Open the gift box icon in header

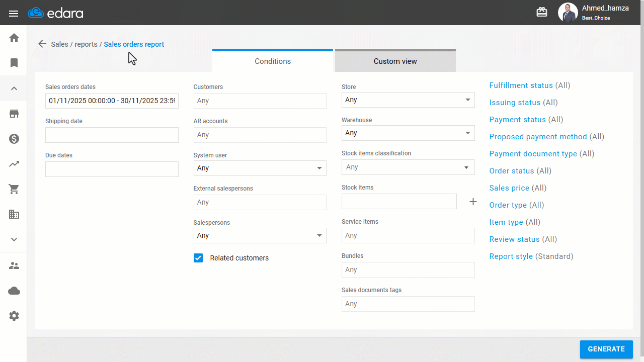click(542, 13)
